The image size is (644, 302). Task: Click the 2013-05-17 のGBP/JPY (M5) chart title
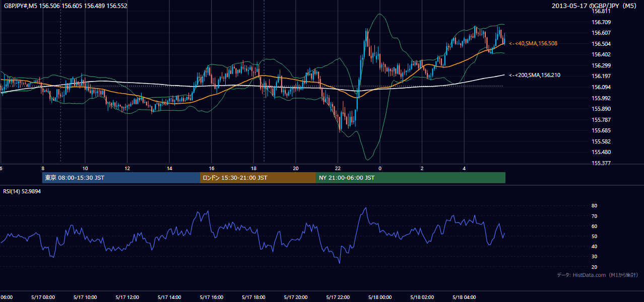click(x=595, y=6)
